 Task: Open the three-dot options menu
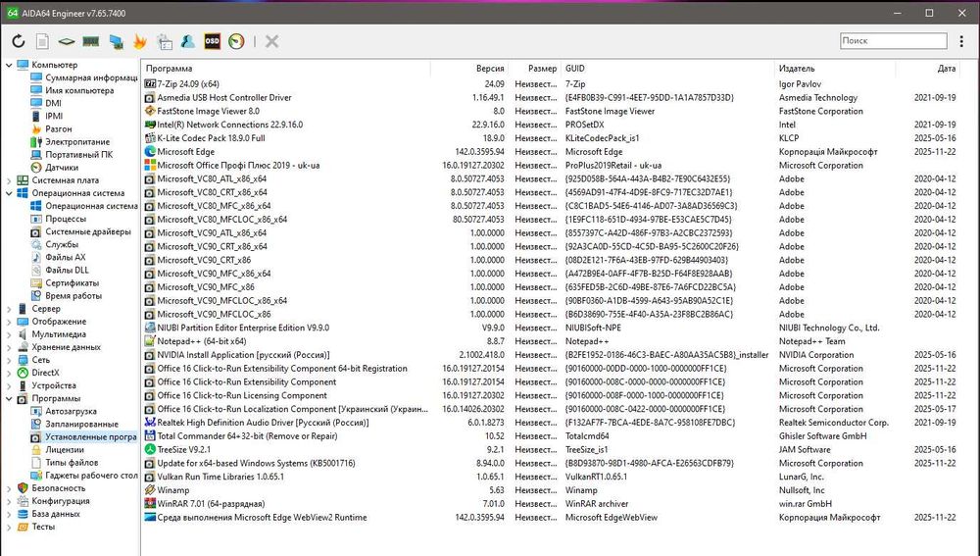pyautogui.click(x=961, y=41)
